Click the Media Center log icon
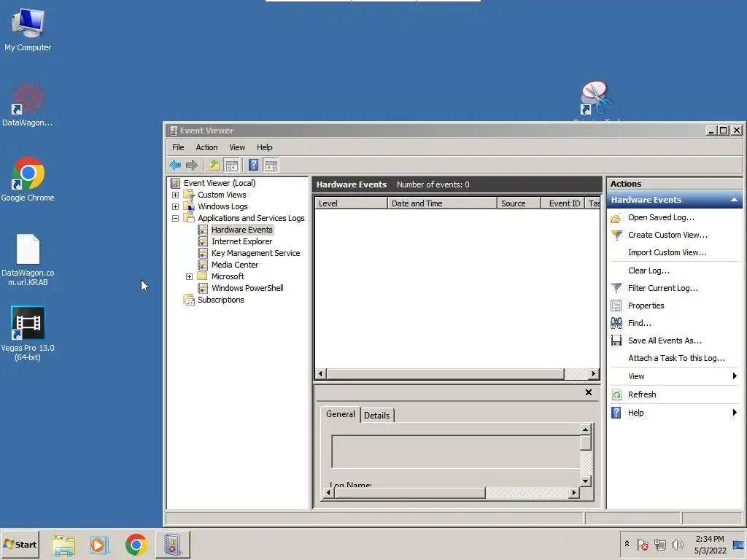 [203, 265]
